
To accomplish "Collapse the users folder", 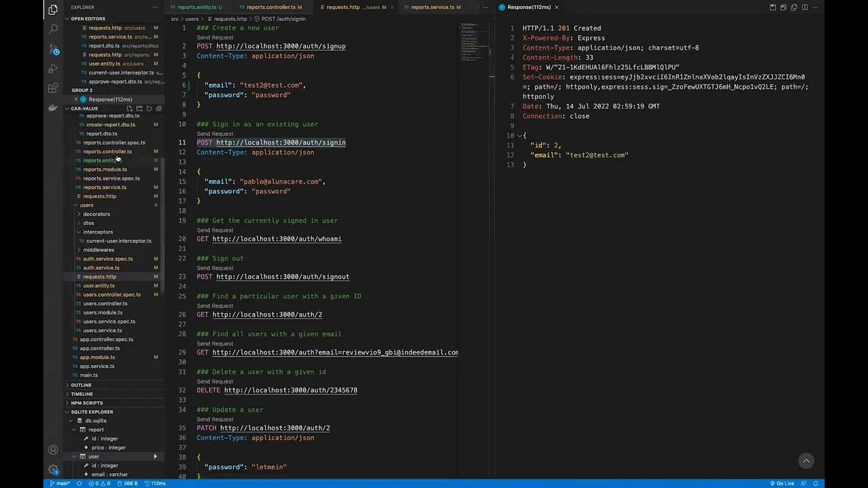I will (x=86, y=205).
